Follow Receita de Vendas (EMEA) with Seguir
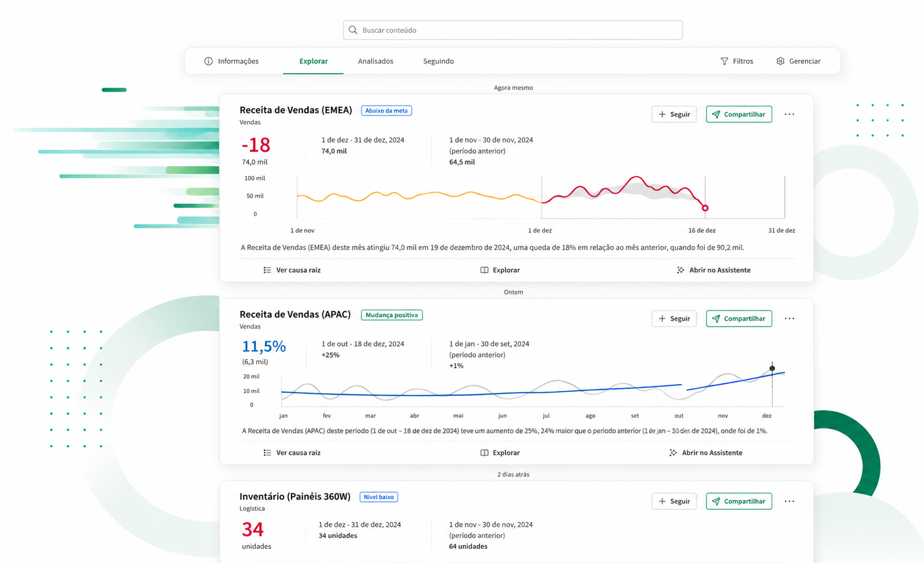This screenshot has width=924, height=563. pyautogui.click(x=674, y=114)
